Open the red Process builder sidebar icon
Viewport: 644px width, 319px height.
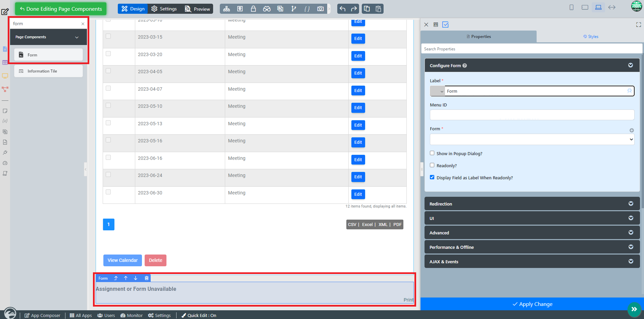[x=5, y=89]
